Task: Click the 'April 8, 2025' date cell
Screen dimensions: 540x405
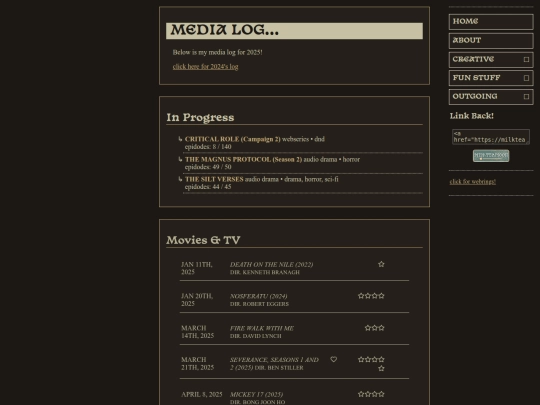Action: point(201,395)
